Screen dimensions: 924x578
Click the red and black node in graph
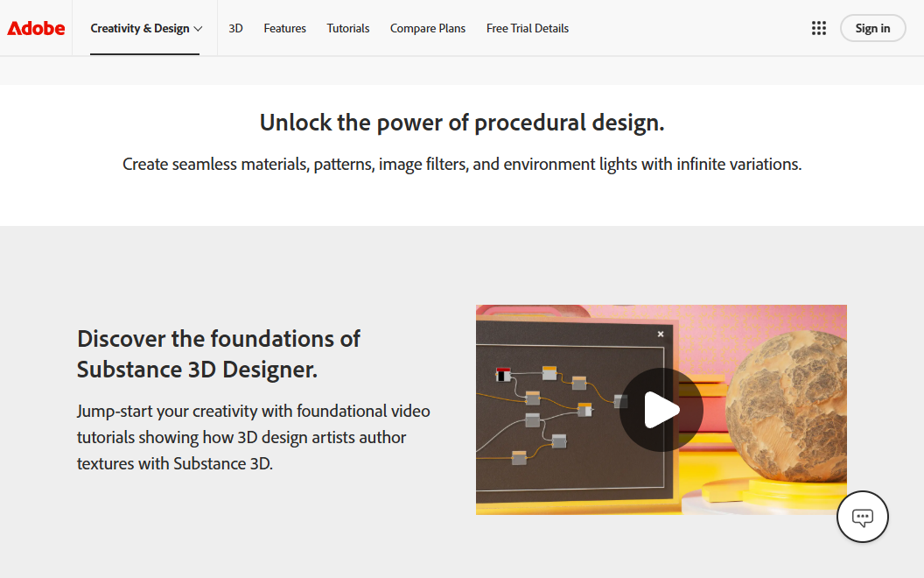click(503, 375)
